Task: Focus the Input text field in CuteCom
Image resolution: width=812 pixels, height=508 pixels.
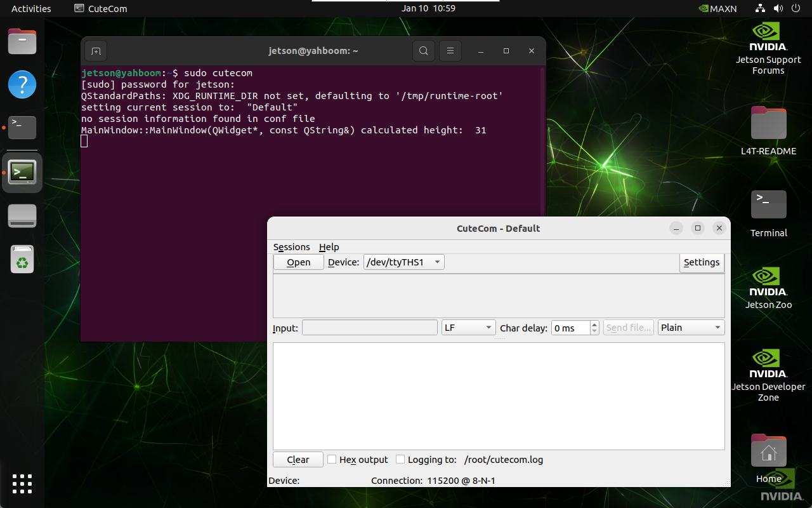Action: 370,328
